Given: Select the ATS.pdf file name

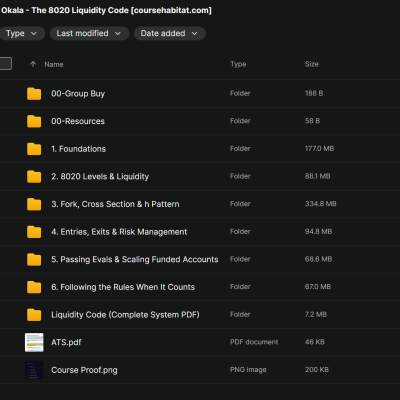Looking at the screenshot, I should [x=66, y=342].
